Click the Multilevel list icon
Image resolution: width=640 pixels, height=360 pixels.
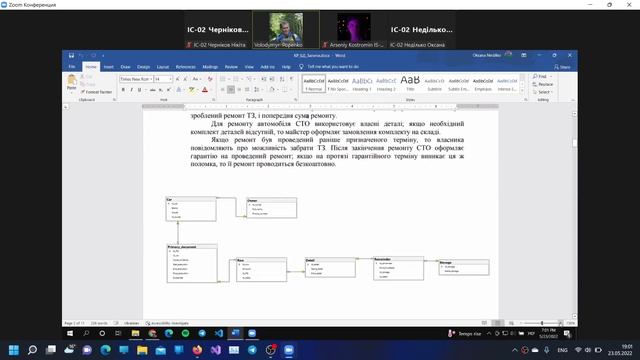pyautogui.click(x=250, y=79)
